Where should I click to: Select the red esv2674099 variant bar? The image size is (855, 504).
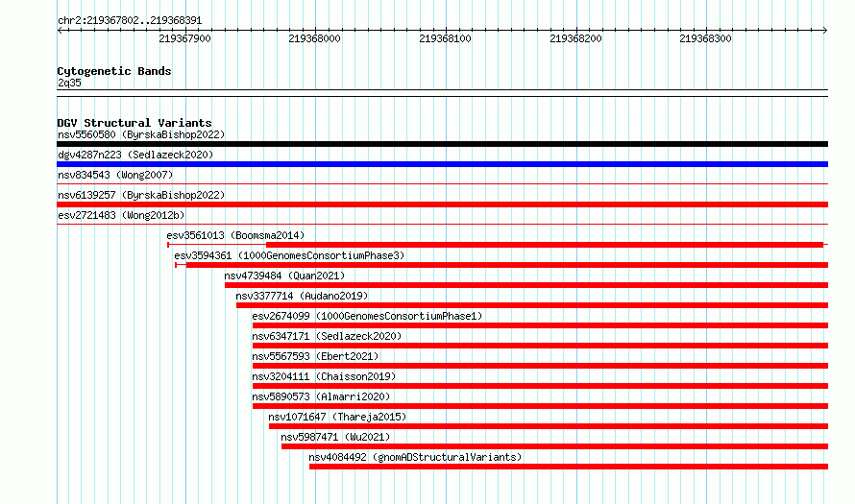(x=540, y=325)
